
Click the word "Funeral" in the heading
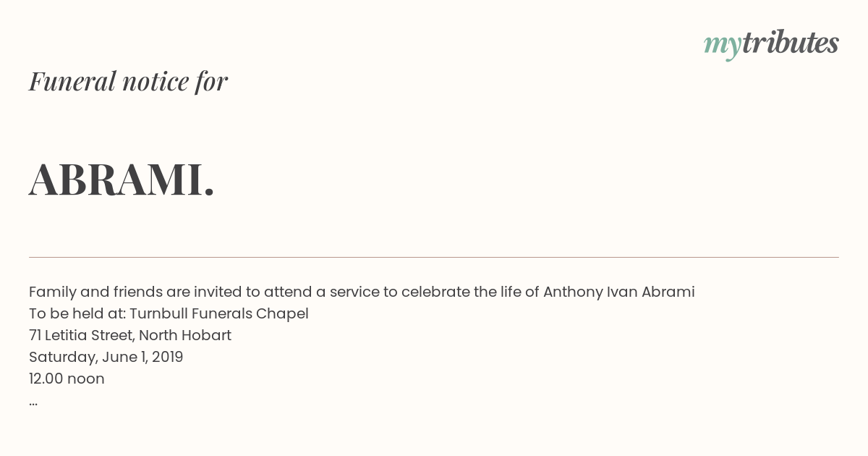(72, 81)
